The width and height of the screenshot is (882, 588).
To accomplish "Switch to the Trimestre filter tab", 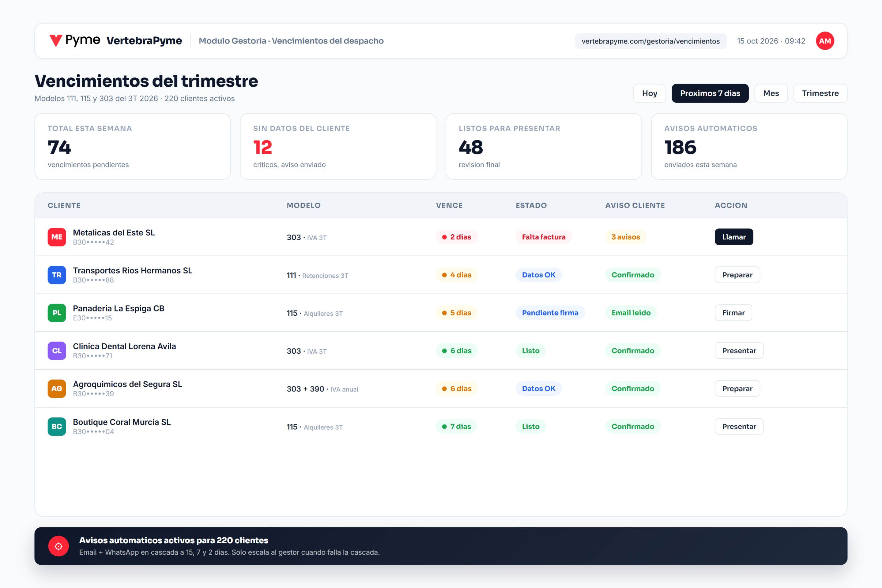I will [x=820, y=93].
